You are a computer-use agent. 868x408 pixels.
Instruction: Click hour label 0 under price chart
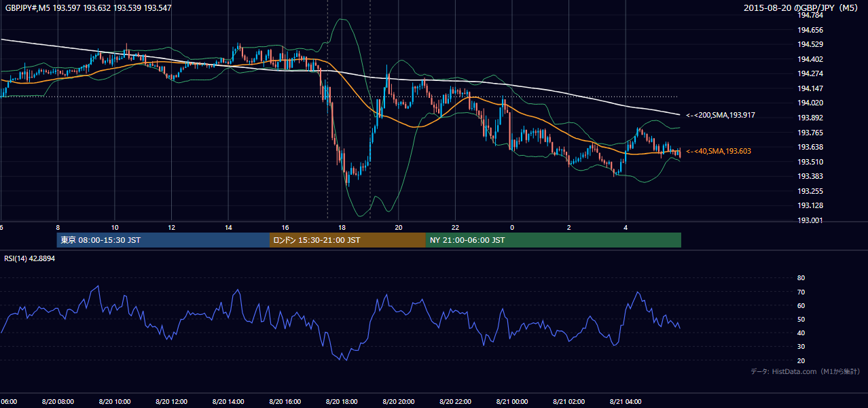pyautogui.click(x=512, y=227)
